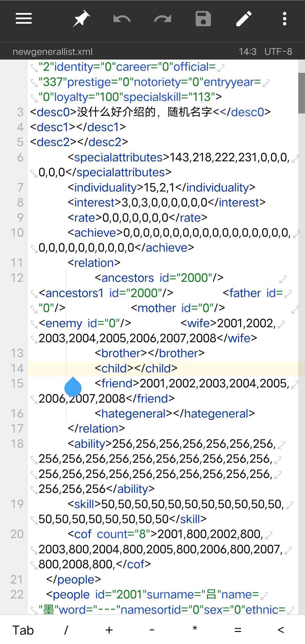Tap the pin icon in toolbar
This screenshot has height=644, width=305.
[81, 19]
